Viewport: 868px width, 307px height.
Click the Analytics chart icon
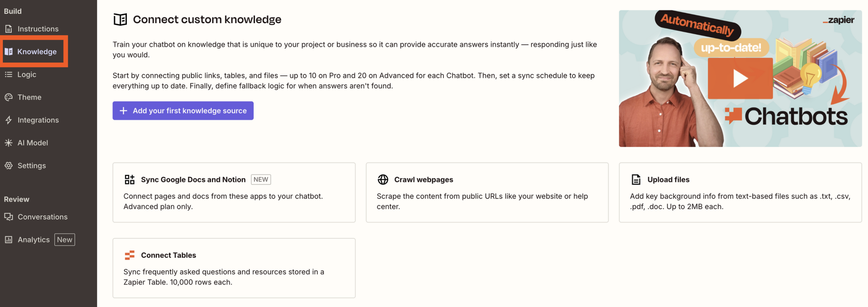[x=9, y=240]
